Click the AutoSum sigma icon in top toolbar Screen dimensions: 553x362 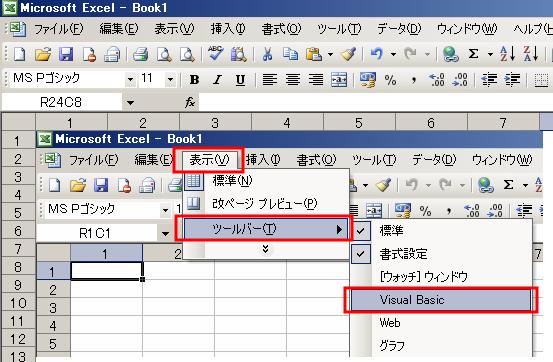pyautogui.click(x=474, y=54)
